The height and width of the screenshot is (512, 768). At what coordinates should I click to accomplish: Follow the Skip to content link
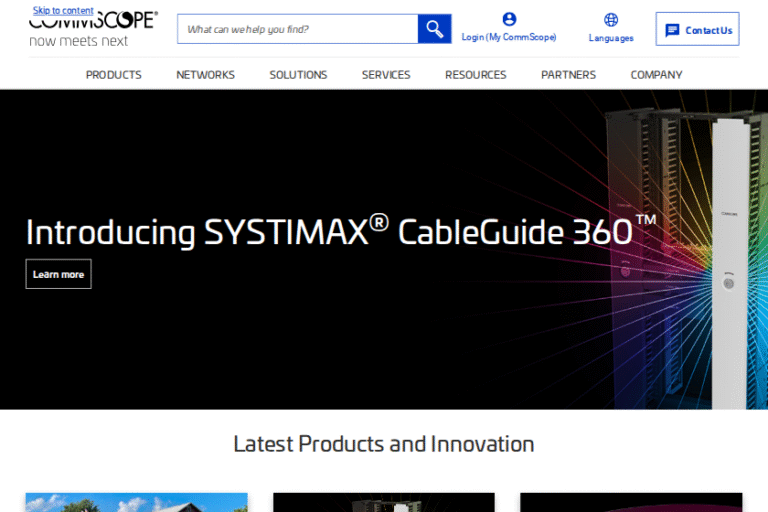pos(63,11)
